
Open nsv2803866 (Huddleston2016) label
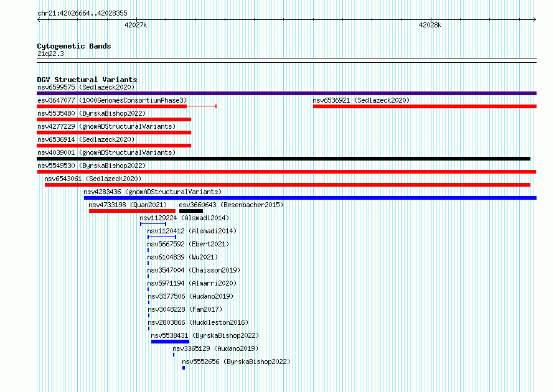[x=198, y=322]
